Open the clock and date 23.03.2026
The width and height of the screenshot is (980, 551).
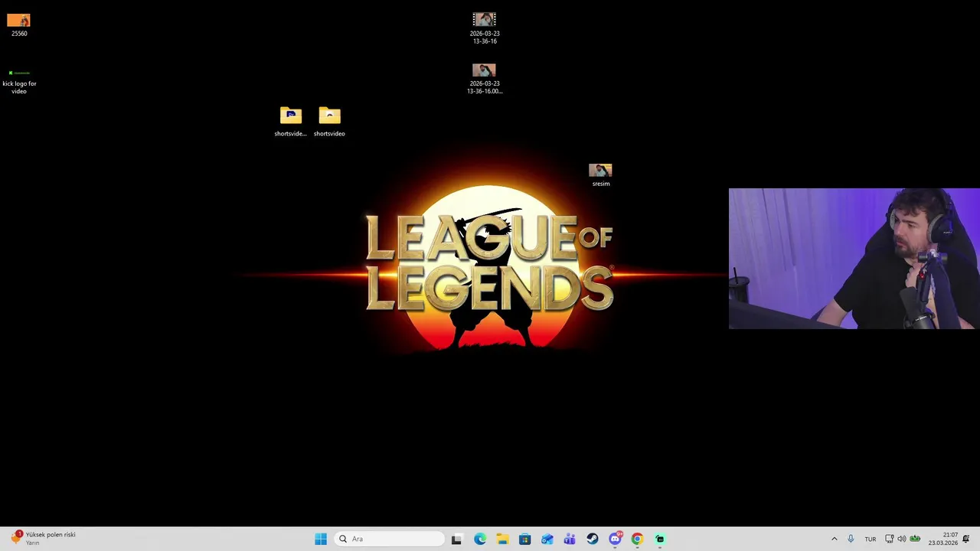click(x=943, y=539)
